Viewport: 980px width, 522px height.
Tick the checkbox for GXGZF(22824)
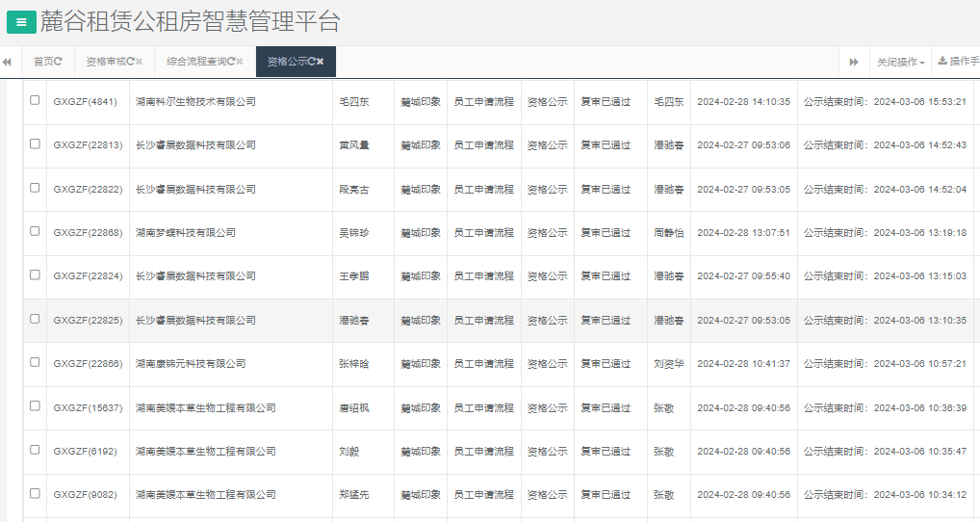pyautogui.click(x=35, y=275)
